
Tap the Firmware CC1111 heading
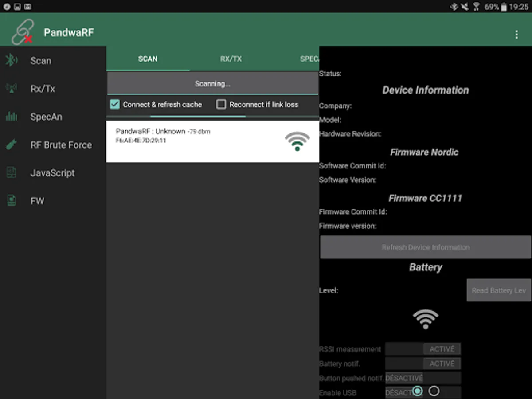pyautogui.click(x=425, y=198)
